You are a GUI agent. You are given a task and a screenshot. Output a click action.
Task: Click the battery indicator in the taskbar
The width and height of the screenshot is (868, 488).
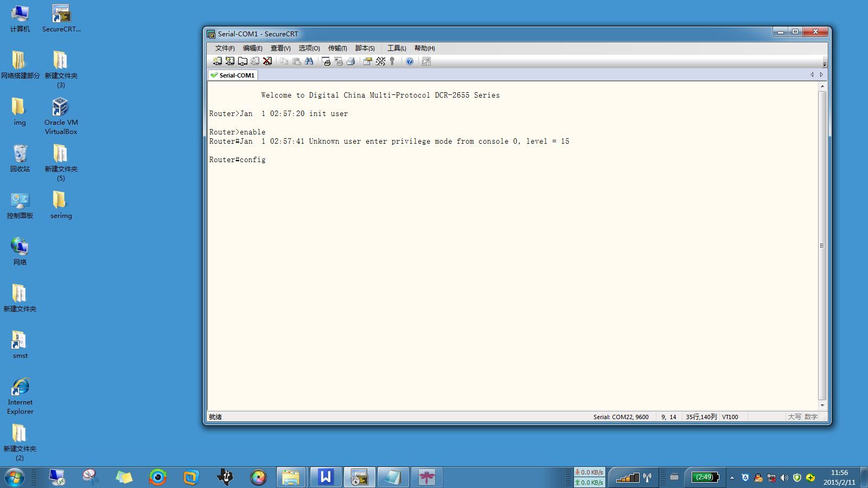click(705, 477)
